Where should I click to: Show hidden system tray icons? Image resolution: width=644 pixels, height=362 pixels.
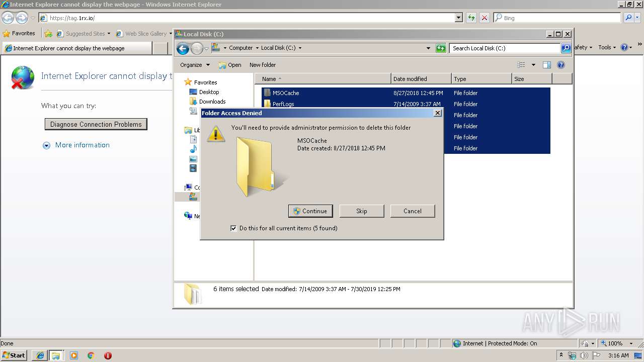coord(561,355)
